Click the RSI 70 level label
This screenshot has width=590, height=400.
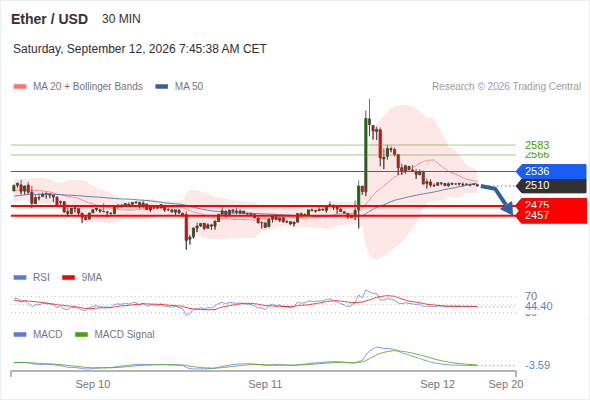tap(531, 296)
